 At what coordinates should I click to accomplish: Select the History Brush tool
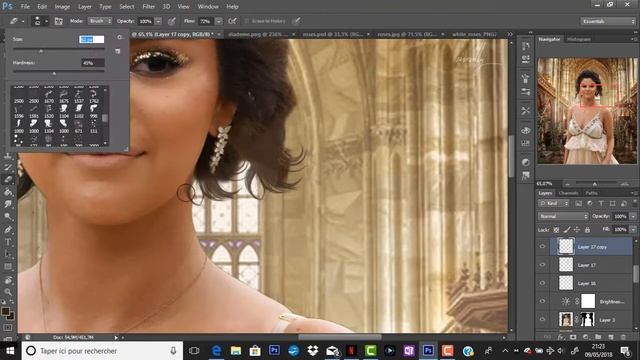coord(8,167)
